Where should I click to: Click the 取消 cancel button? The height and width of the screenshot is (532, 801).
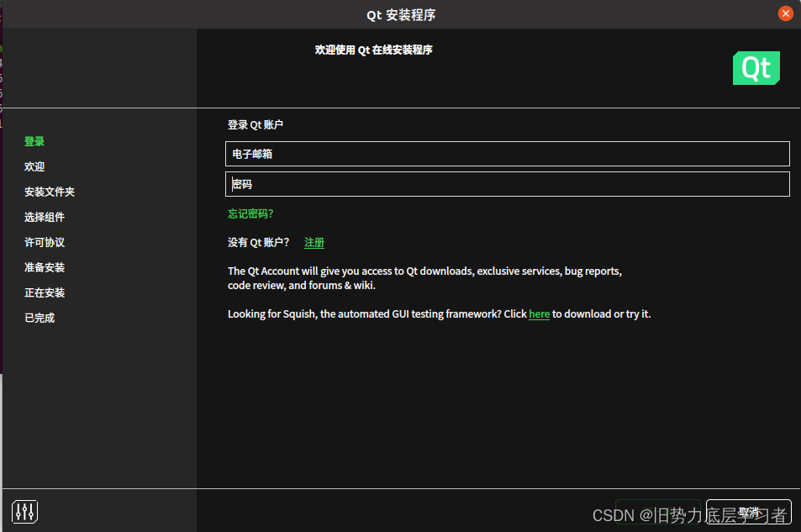(x=748, y=512)
